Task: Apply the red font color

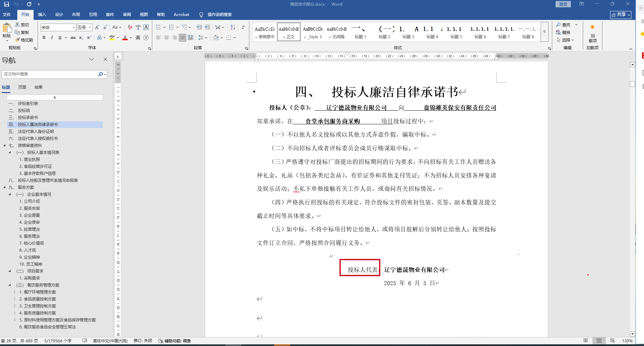Action: (x=125, y=38)
